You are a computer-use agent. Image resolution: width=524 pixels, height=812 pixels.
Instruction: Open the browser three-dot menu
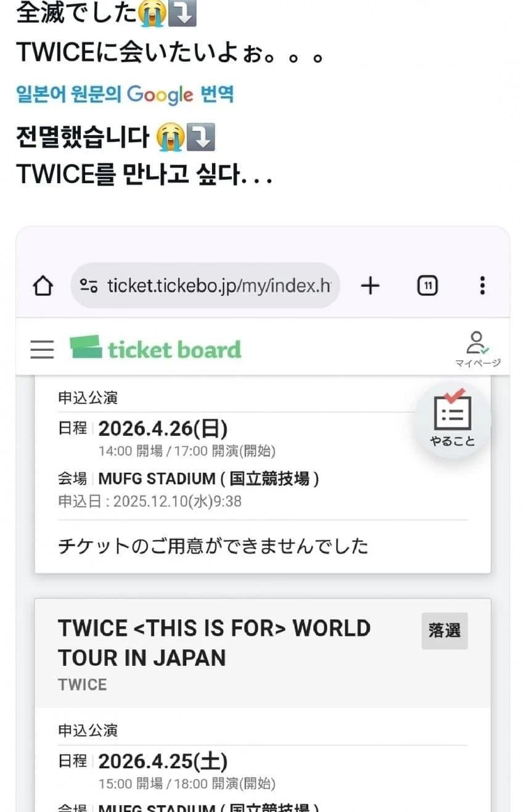(482, 285)
